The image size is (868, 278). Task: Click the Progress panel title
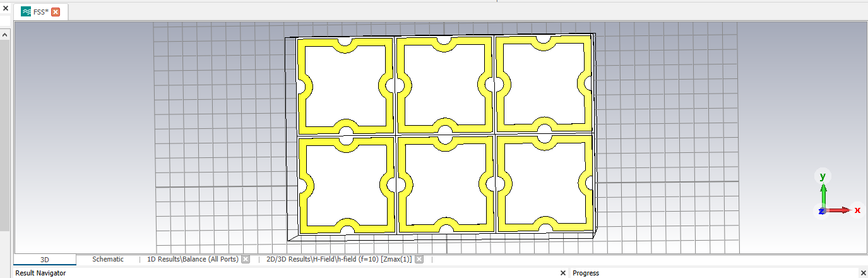click(x=585, y=273)
